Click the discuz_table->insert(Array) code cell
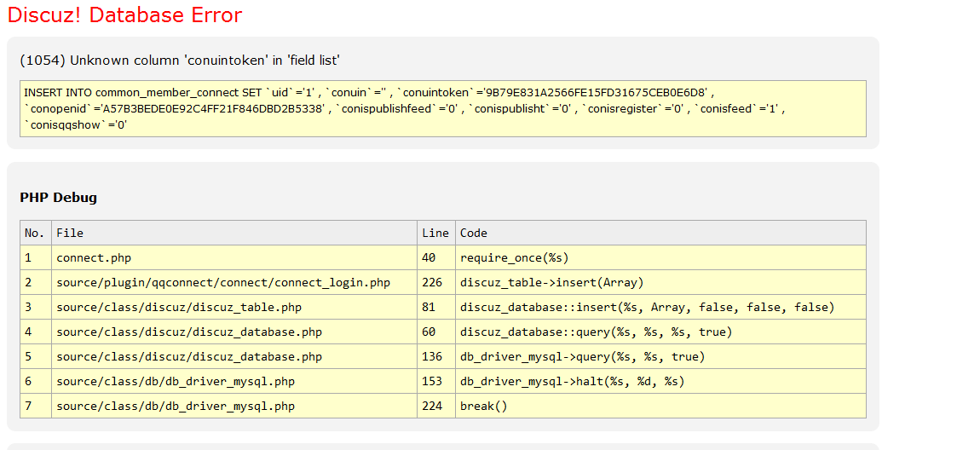 point(551,282)
